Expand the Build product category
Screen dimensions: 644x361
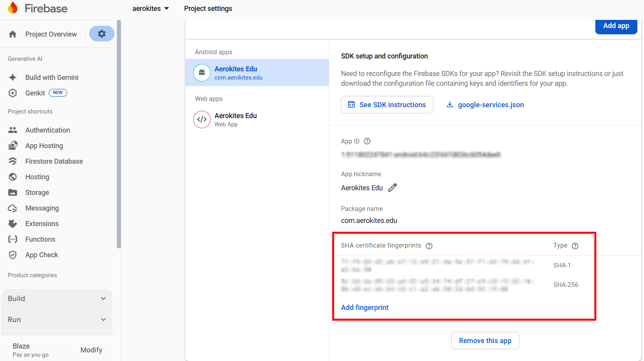(x=57, y=299)
